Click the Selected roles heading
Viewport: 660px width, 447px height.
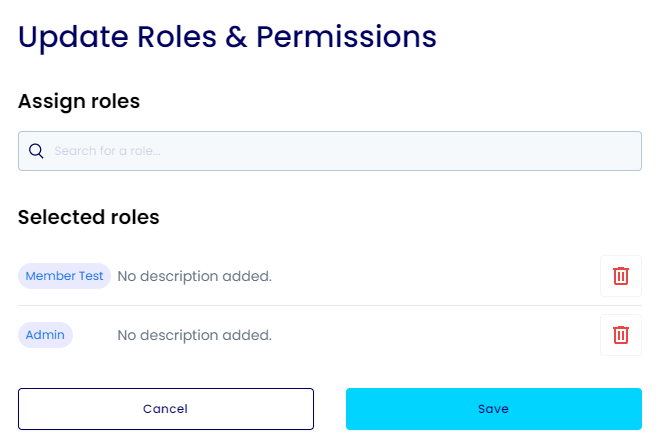[89, 217]
